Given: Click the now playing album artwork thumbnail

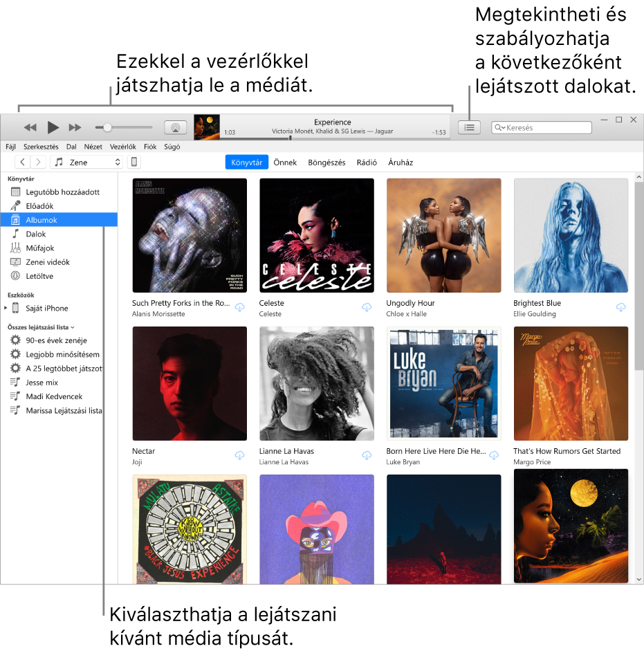Looking at the screenshot, I should pyautogui.click(x=207, y=127).
